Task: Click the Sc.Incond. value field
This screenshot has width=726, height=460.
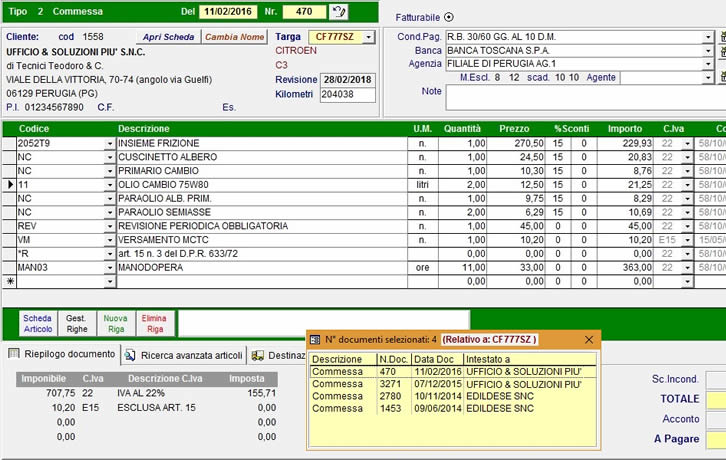Action: pos(716,379)
